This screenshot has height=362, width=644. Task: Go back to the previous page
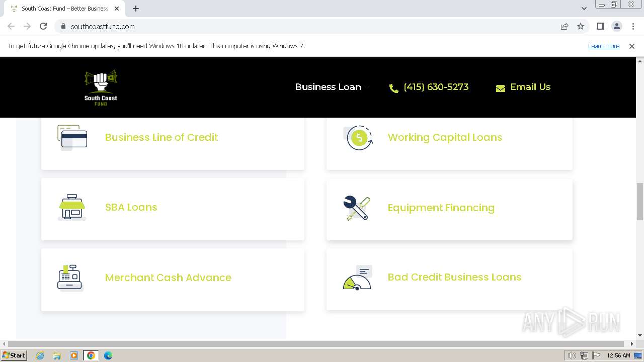click(11, 26)
